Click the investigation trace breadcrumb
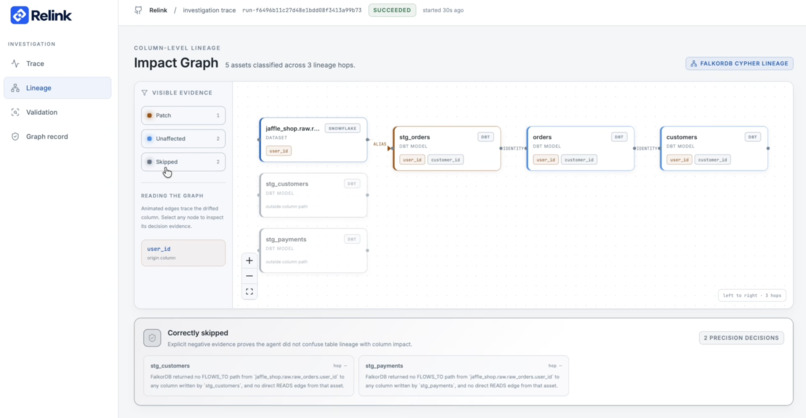The image size is (806, 418). (x=209, y=10)
